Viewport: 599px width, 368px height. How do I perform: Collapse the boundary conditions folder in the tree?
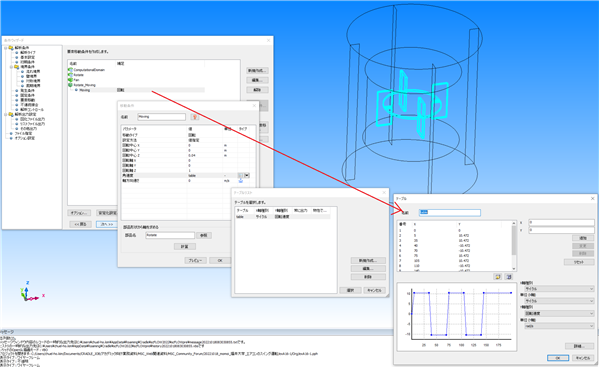point(11,67)
